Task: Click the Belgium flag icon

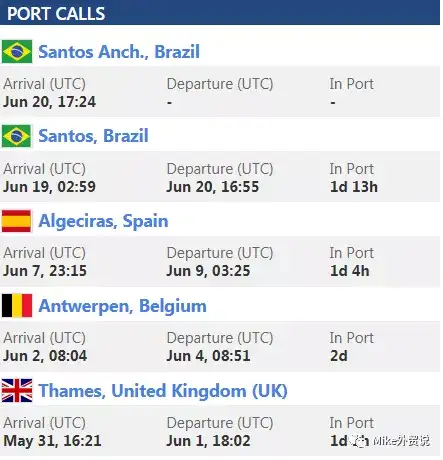Action: [x=17, y=305]
